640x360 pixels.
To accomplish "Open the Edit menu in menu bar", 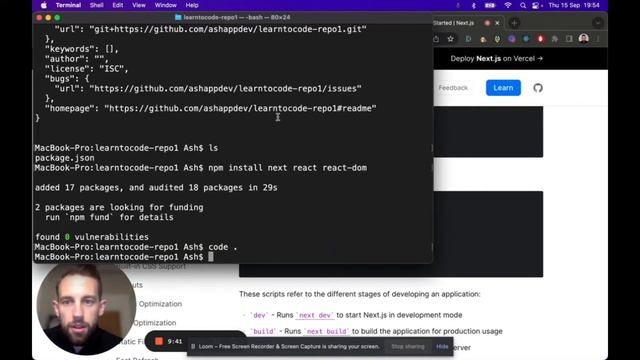I will click(x=118, y=5).
